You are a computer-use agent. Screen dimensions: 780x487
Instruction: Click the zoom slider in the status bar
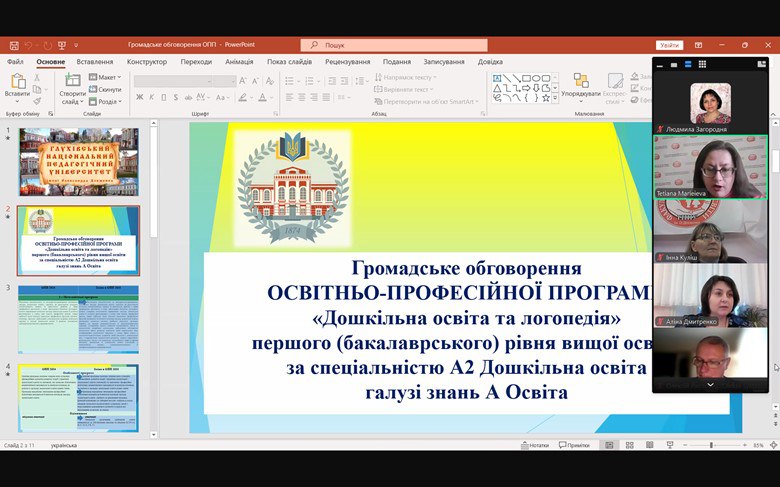coord(711,445)
